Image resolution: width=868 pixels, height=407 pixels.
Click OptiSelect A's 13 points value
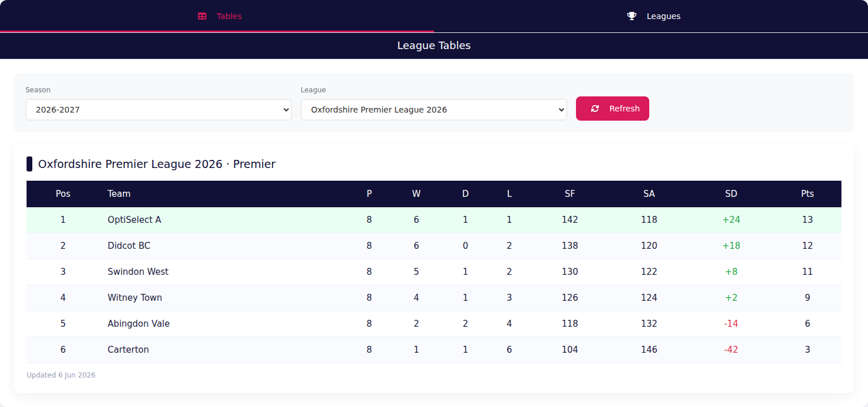tap(807, 220)
